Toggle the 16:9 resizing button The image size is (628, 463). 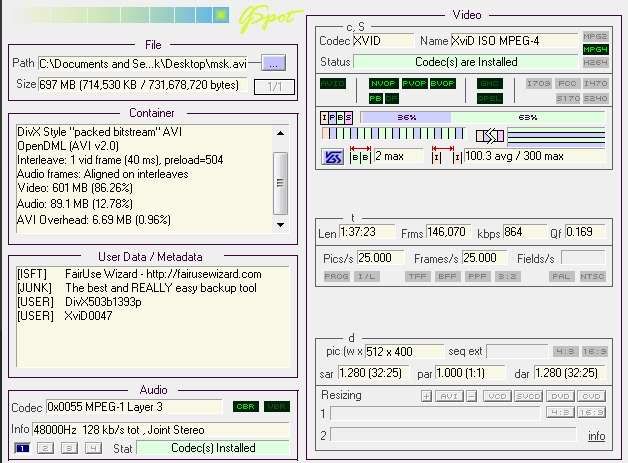592,412
